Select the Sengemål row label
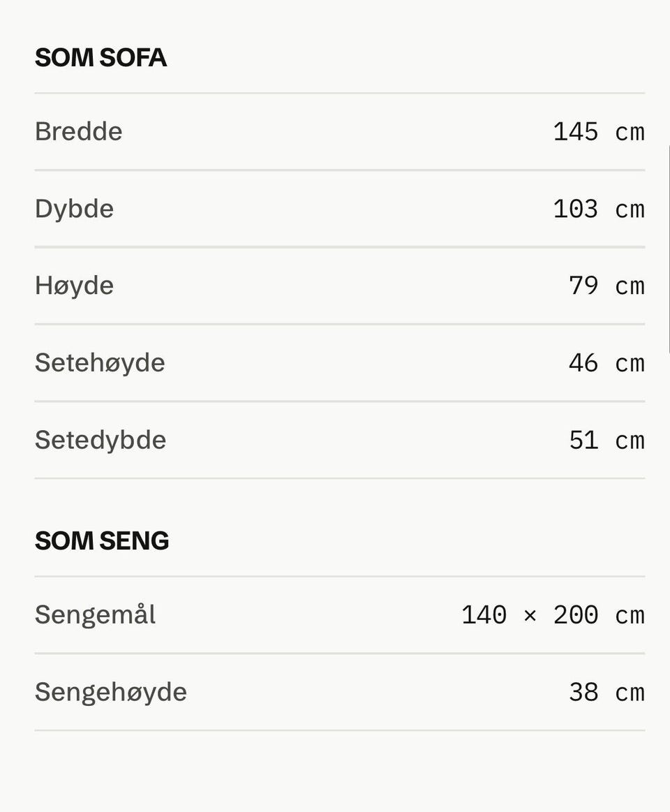 click(x=96, y=614)
